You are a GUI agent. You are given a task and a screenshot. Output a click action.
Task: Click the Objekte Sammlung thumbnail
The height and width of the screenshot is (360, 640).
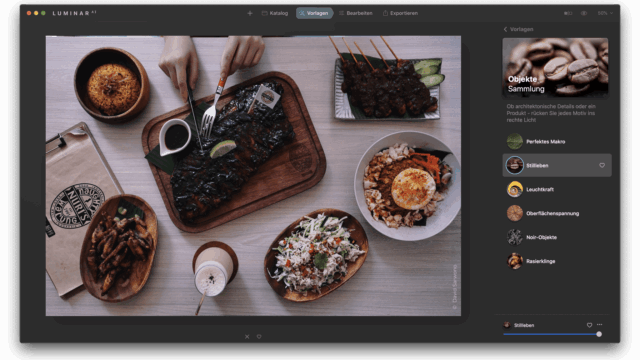pyautogui.click(x=555, y=68)
